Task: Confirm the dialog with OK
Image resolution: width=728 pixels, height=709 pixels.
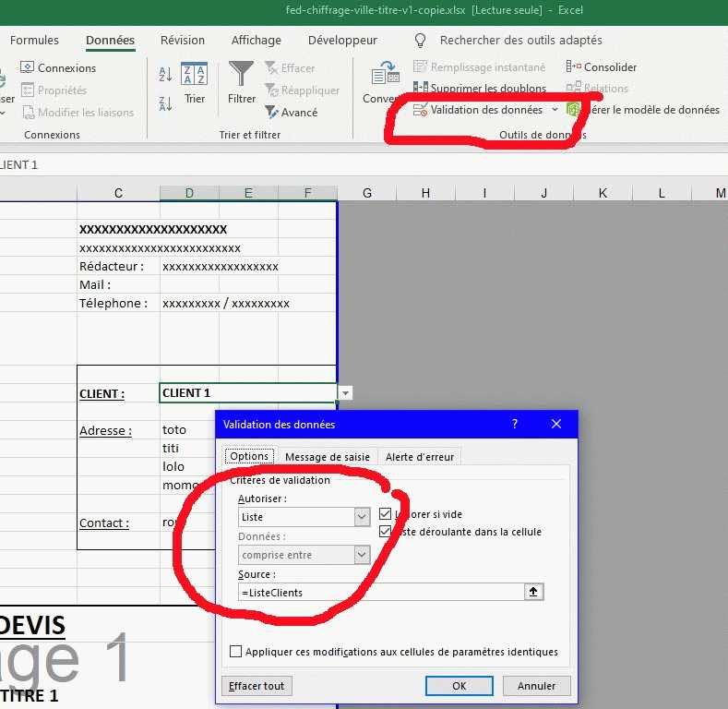Action: click(x=459, y=686)
